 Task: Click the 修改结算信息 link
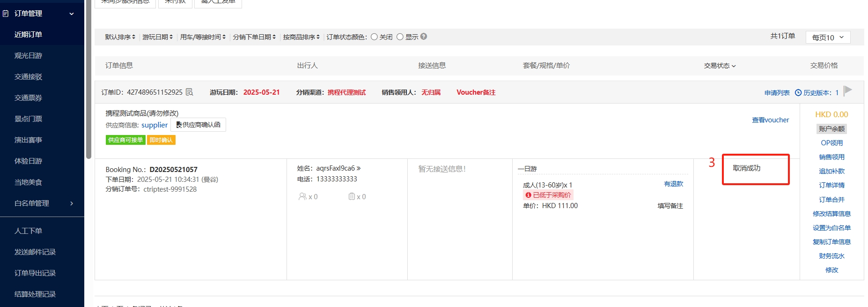pyautogui.click(x=831, y=214)
